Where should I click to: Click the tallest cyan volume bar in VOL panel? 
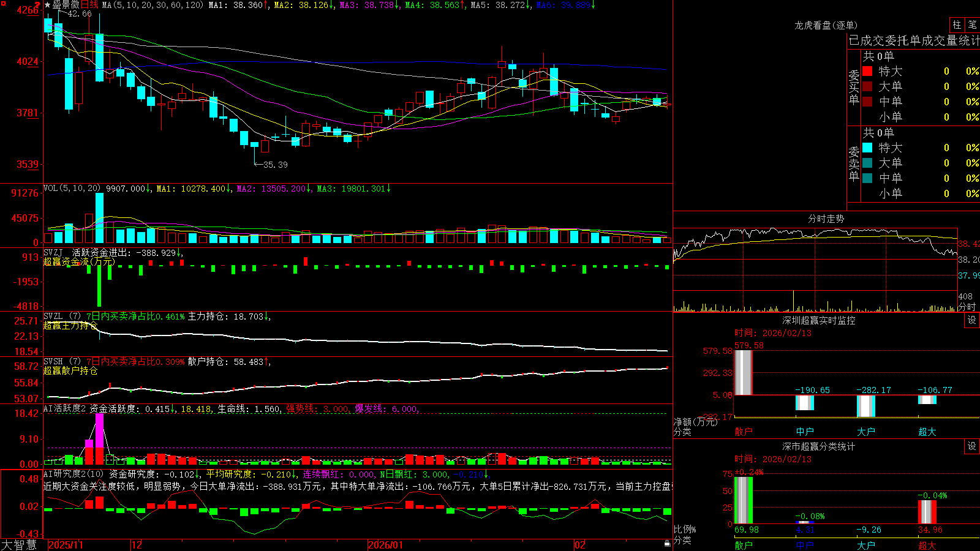(x=99, y=219)
